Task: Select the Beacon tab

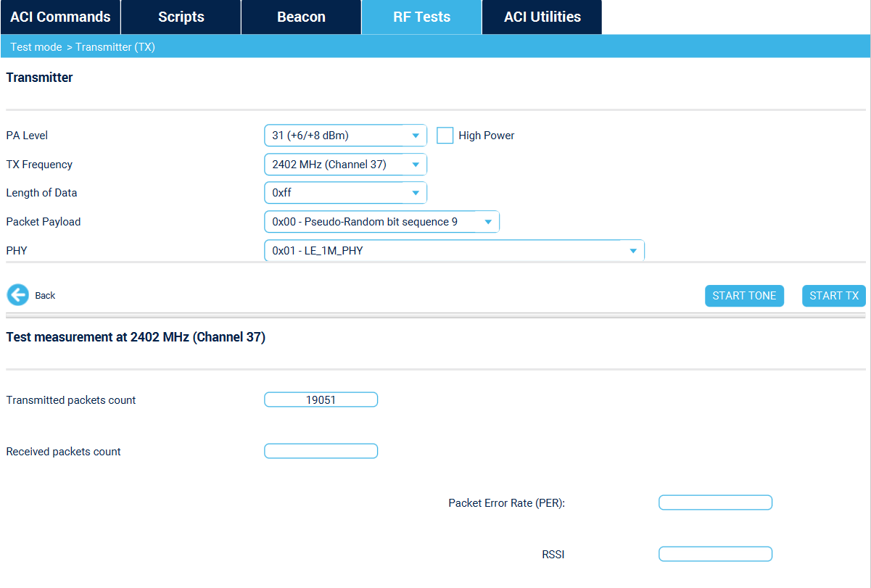Action: coord(300,16)
